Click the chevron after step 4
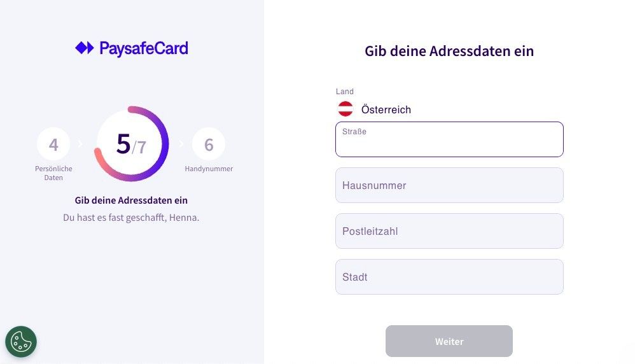Image resolution: width=635 pixels, height=364 pixels. (x=80, y=144)
